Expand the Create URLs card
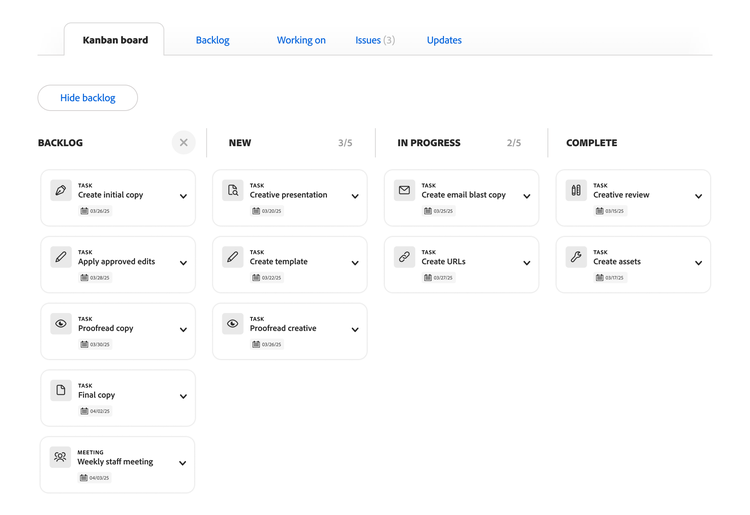The height and width of the screenshot is (515, 750). tap(527, 263)
